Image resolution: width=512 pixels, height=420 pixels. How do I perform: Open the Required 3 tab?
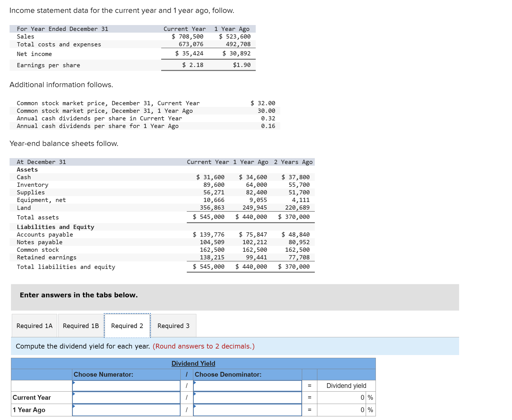point(173,325)
